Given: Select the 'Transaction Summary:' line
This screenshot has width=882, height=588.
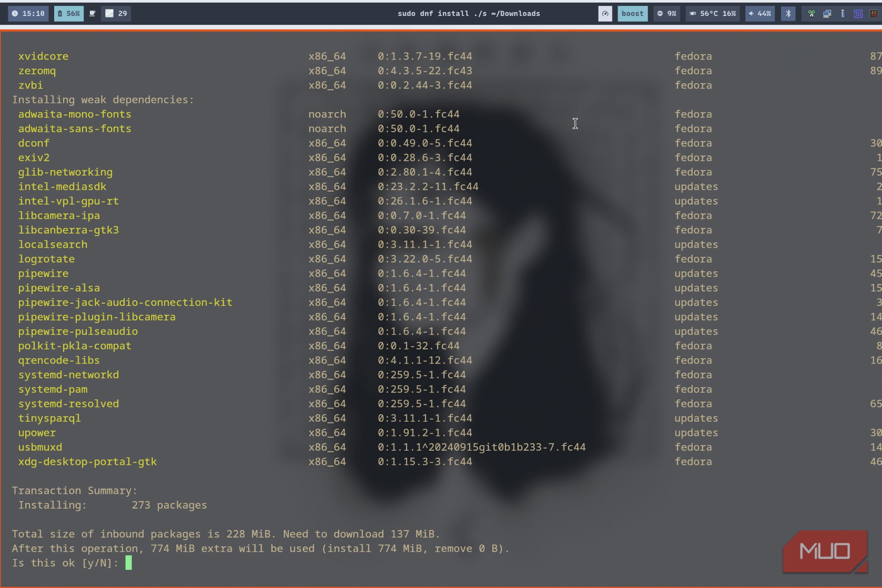Looking at the screenshot, I should [x=74, y=491].
